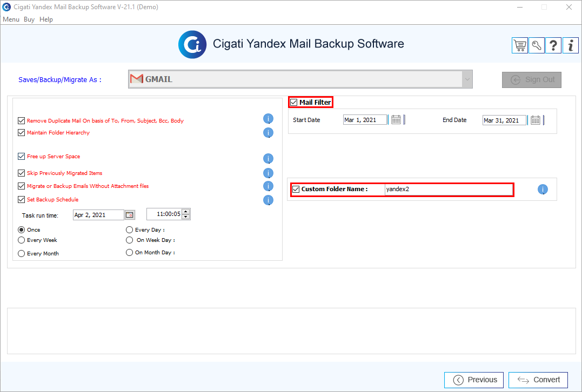Click the Task run time label
Screen dimensions: 582x392
coord(40,215)
